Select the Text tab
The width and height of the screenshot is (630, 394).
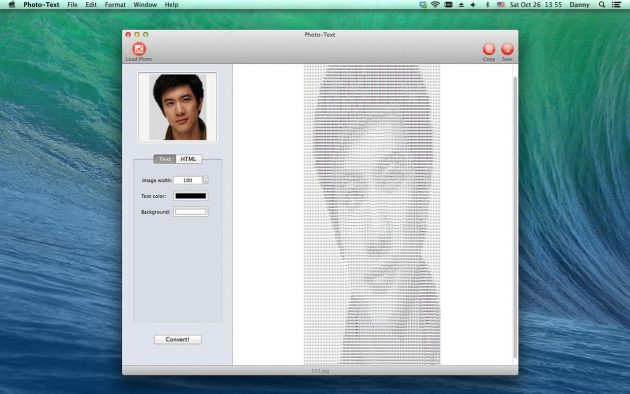[165, 159]
